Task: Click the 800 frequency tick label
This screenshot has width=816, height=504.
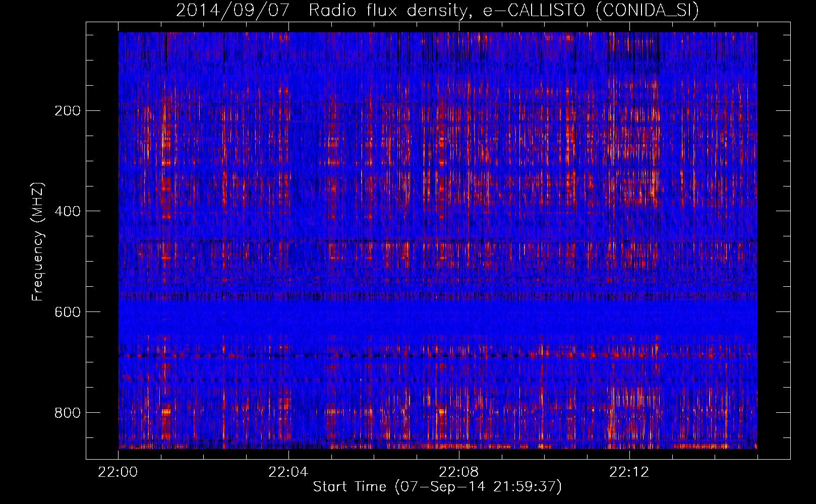Action: [68, 413]
